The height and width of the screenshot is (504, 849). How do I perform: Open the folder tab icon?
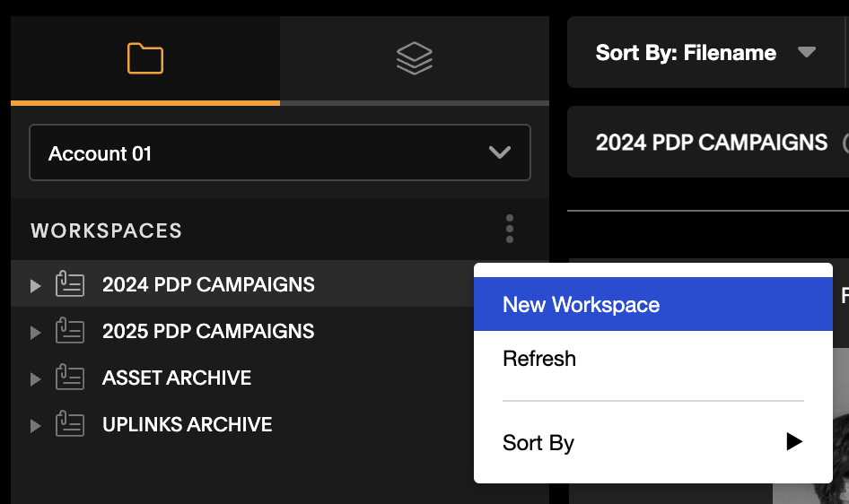point(145,58)
